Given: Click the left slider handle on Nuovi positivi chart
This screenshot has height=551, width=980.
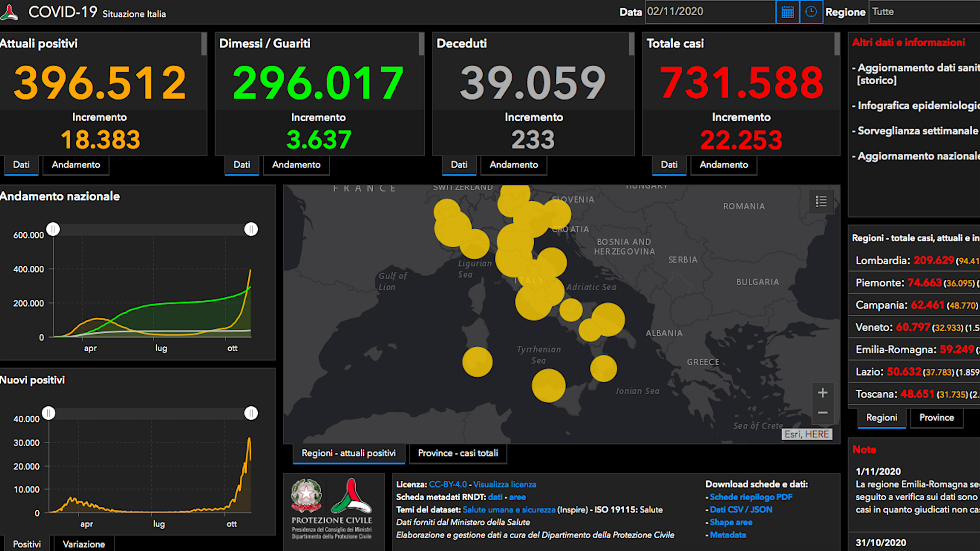Looking at the screenshot, I should [49, 413].
